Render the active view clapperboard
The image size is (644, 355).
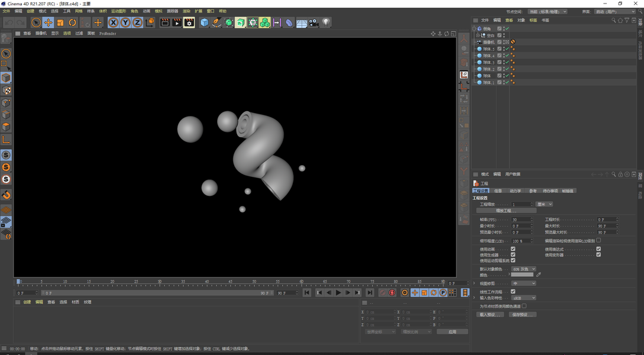click(165, 22)
